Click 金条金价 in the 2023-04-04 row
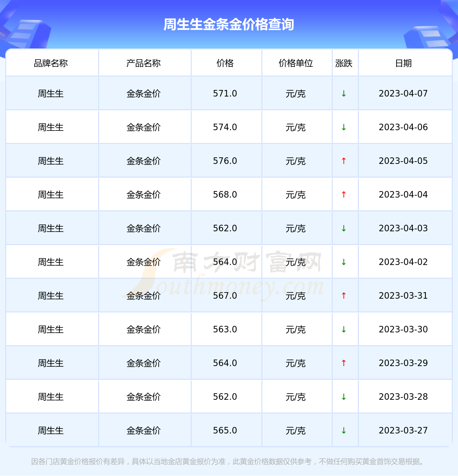Viewport: 458px width, 476px height. click(144, 195)
